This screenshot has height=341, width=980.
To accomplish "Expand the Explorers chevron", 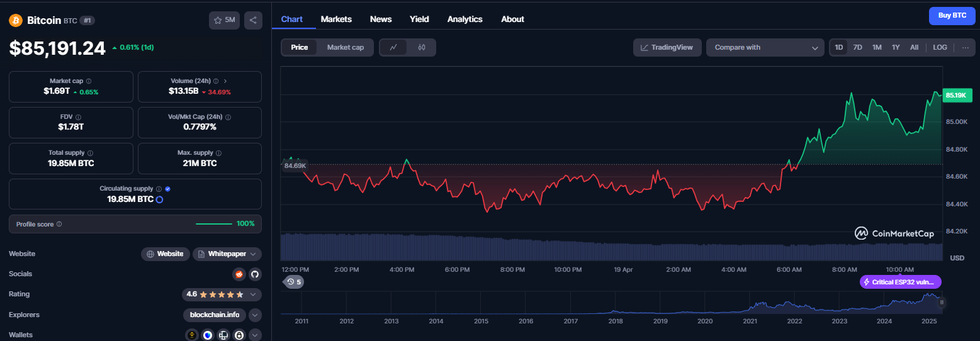I will pyautogui.click(x=255, y=315).
